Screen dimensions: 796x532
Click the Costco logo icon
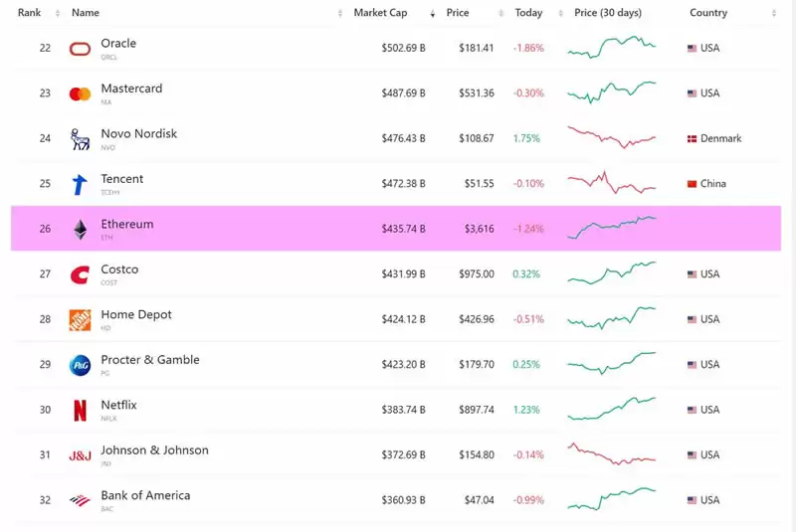(x=80, y=274)
